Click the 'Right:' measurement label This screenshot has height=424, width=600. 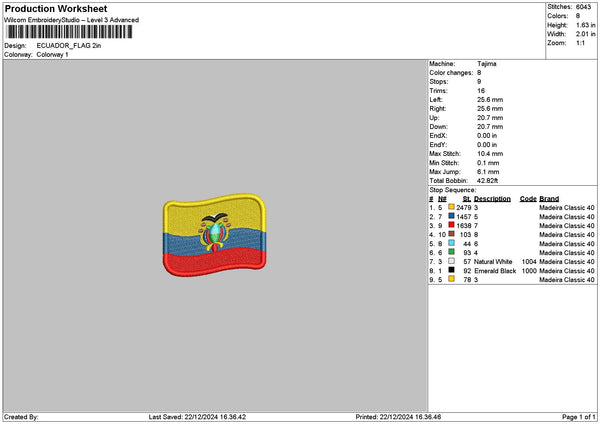point(437,109)
